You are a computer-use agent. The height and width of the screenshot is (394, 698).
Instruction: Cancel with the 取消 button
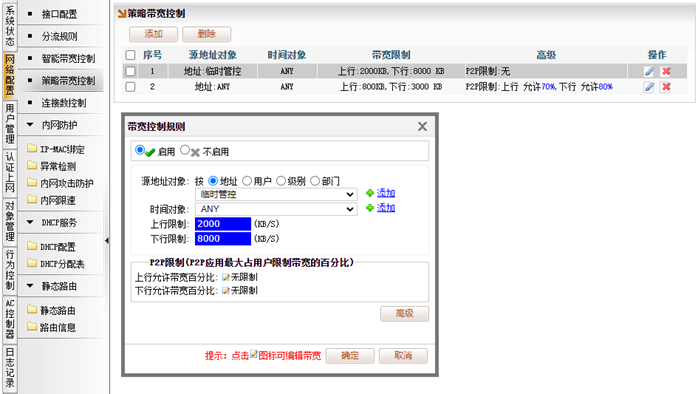pos(403,356)
